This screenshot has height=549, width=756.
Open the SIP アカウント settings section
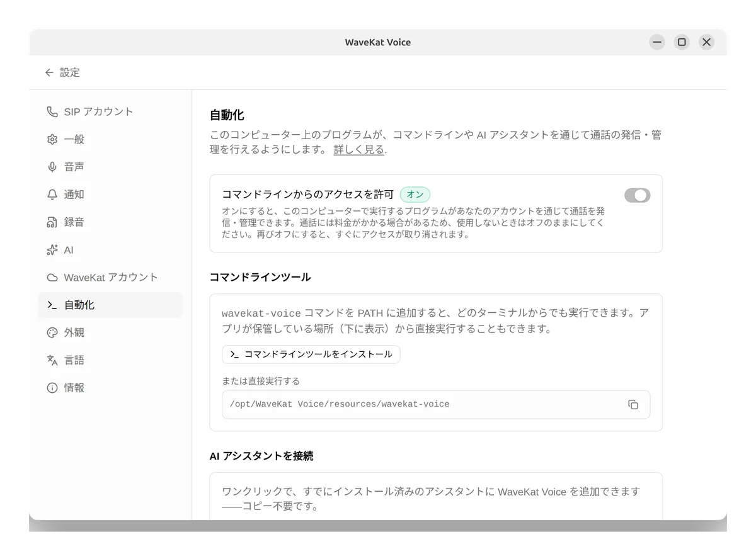110,111
